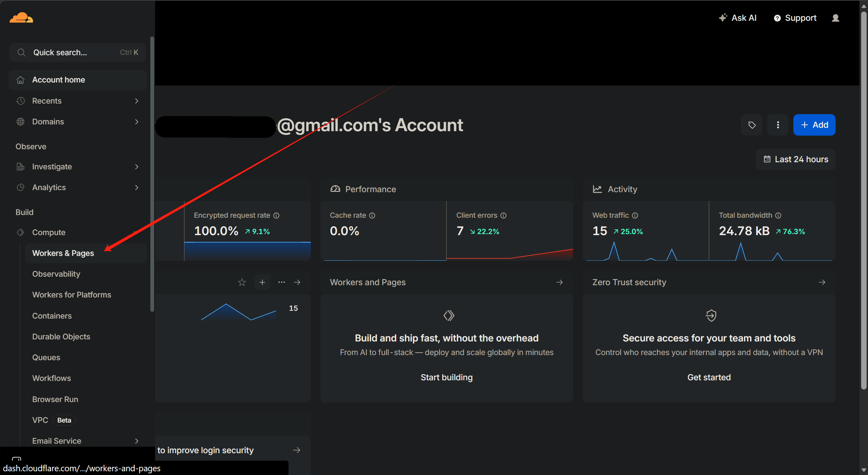The image size is (868, 475).
Task: Select Browser Run in sidebar
Action: pyautogui.click(x=86, y=399)
